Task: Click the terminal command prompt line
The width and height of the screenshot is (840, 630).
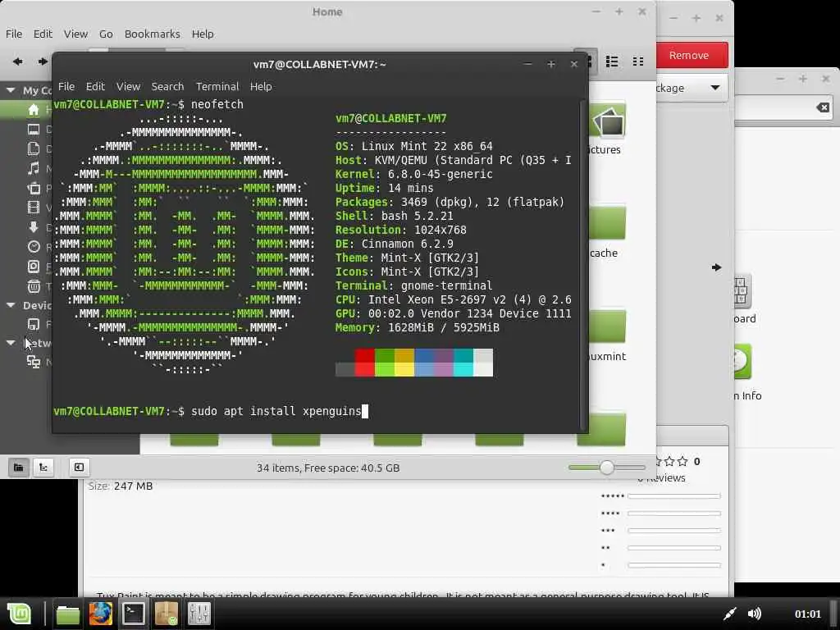Action: [x=211, y=411]
